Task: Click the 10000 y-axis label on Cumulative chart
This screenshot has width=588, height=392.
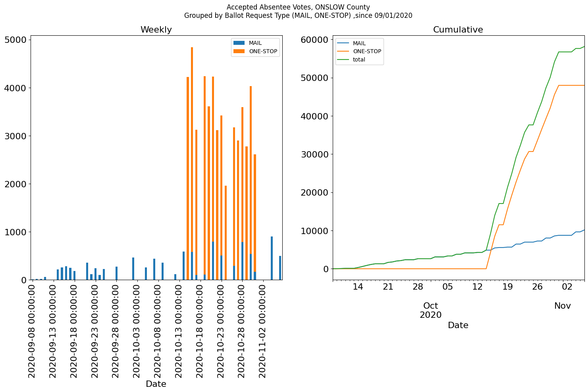Action: (x=314, y=231)
